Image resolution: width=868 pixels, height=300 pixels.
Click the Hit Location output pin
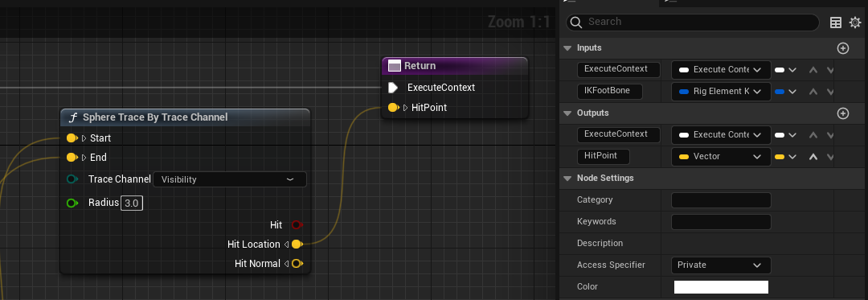(x=297, y=244)
